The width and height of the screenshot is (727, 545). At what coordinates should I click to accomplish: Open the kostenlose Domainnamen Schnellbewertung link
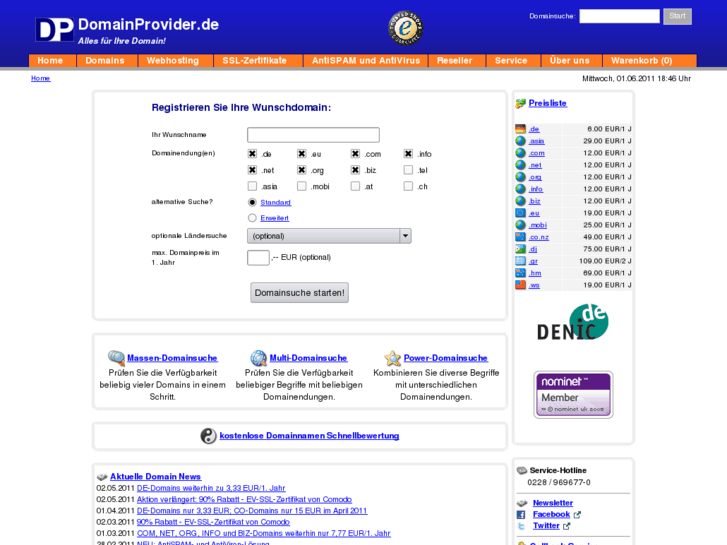[309, 436]
